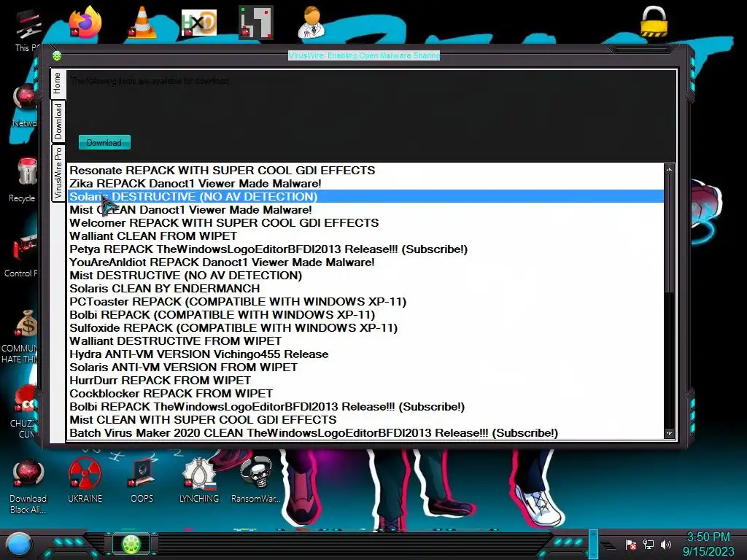Select 'Mist CLEAN WITH SUPER COOL GDI EFFECTS'
The height and width of the screenshot is (560, 747).
[x=365, y=419]
